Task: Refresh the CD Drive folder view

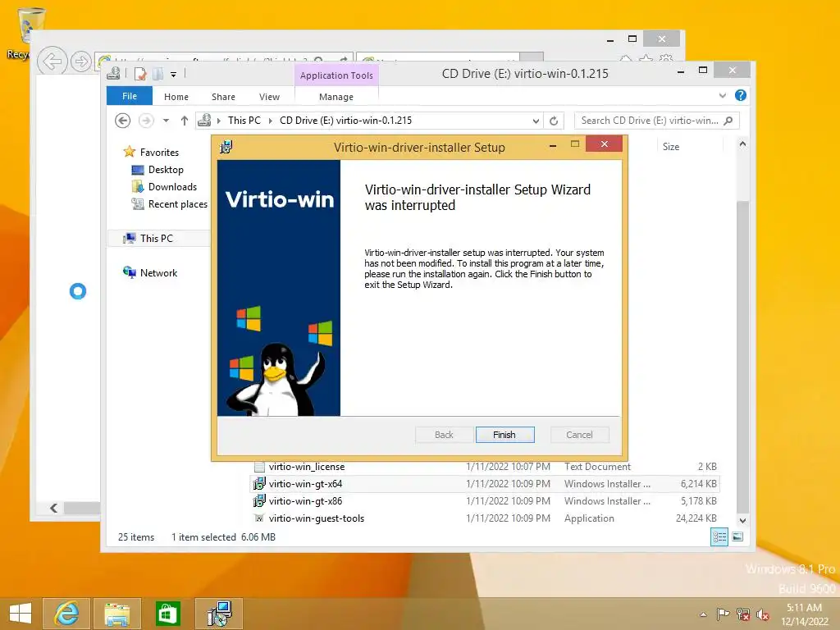Action: (x=554, y=121)
